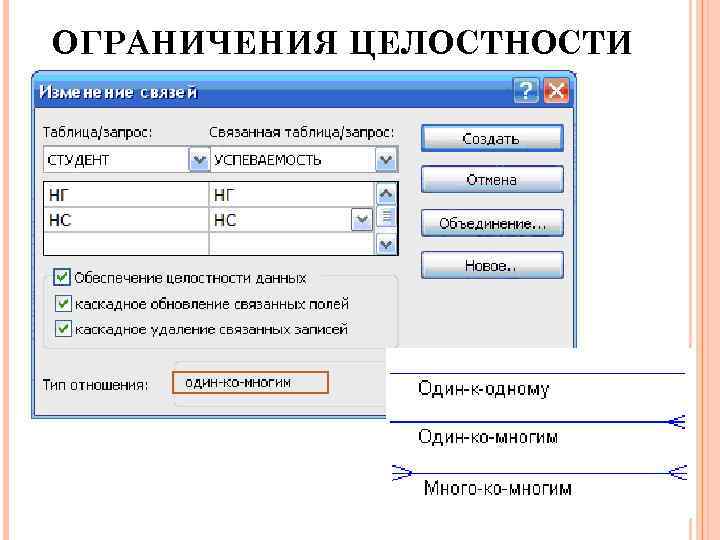Expand the НС related field dropdown
The height and width of the screenshot is (540, 720).
point(362,220)
